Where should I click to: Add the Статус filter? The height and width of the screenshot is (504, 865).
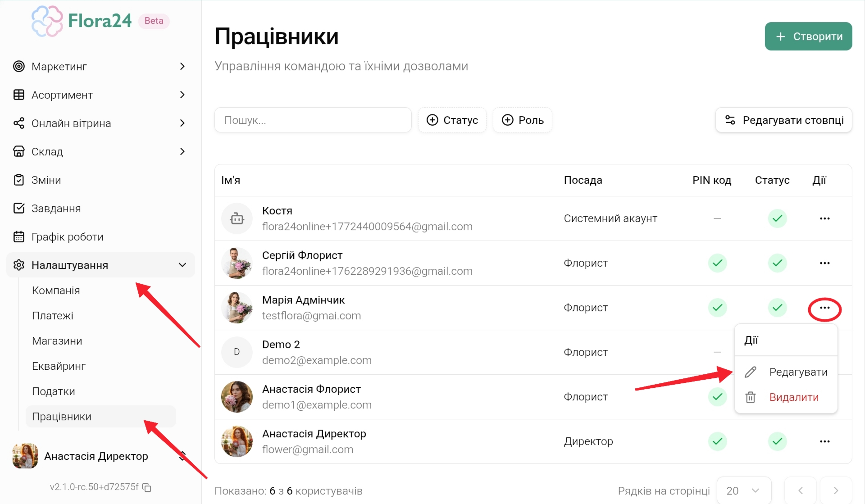(x=452, y=120)
